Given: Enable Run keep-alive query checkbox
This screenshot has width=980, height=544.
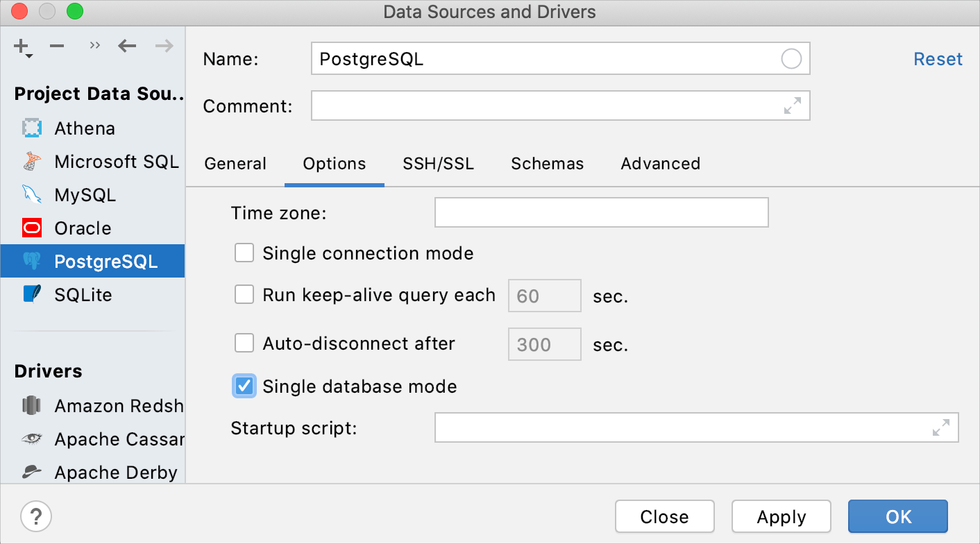Looking at the screenshot, I should click(244, 296).
